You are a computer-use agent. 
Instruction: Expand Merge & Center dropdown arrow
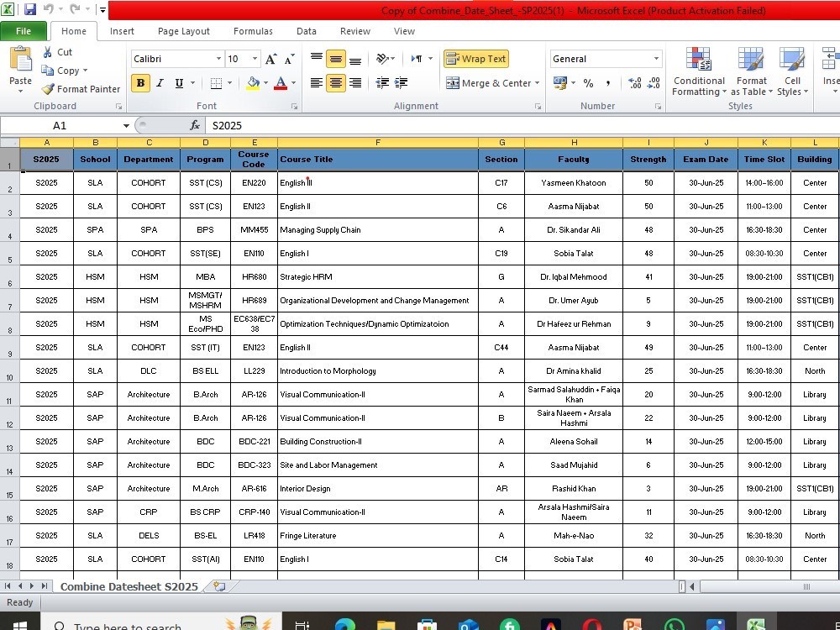click(537, 83)
